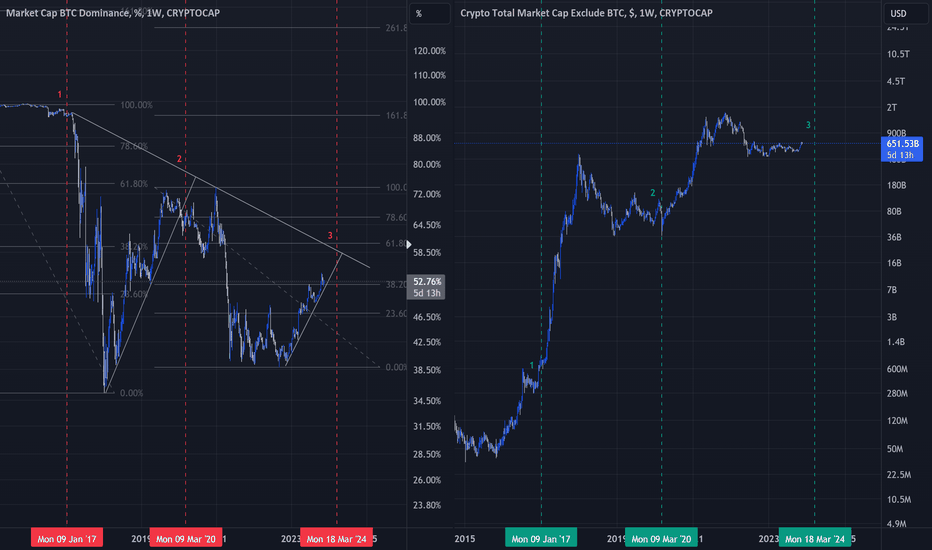Click the 22.5M value on USD scale

point(899,474)
